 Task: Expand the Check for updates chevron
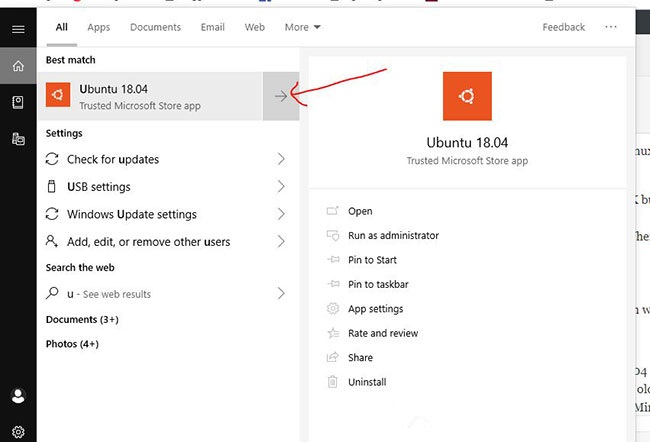coord(281,159)
